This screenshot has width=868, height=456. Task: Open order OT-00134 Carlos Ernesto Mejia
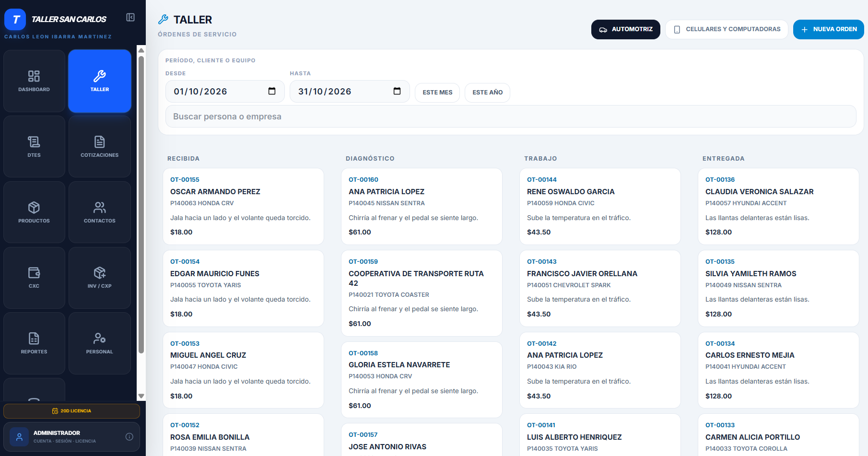pos(778,370)
